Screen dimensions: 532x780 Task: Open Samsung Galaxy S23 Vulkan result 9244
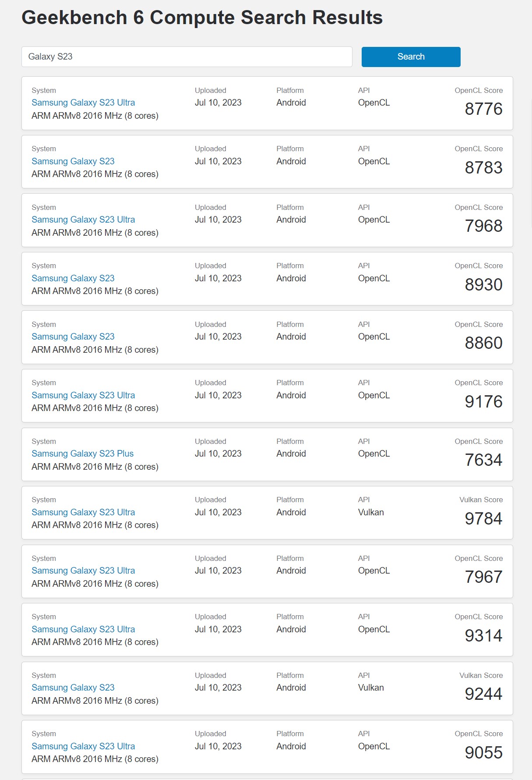[x=73, y=688]
